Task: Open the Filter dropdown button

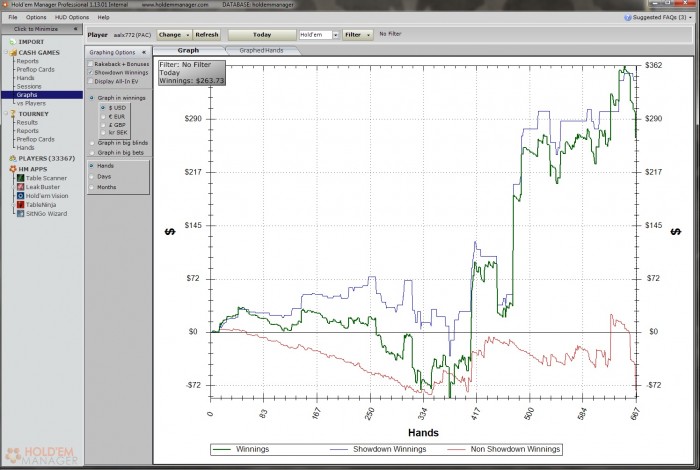Action: (x=358, y=35)
